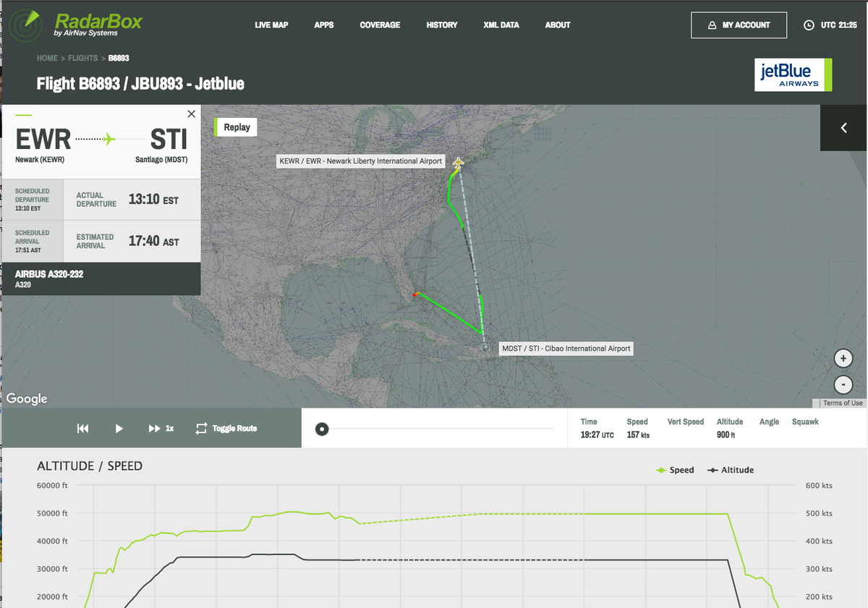Close the EWR to STI flight info panel
The image size is (868, 608).
(x=191, y=114)
